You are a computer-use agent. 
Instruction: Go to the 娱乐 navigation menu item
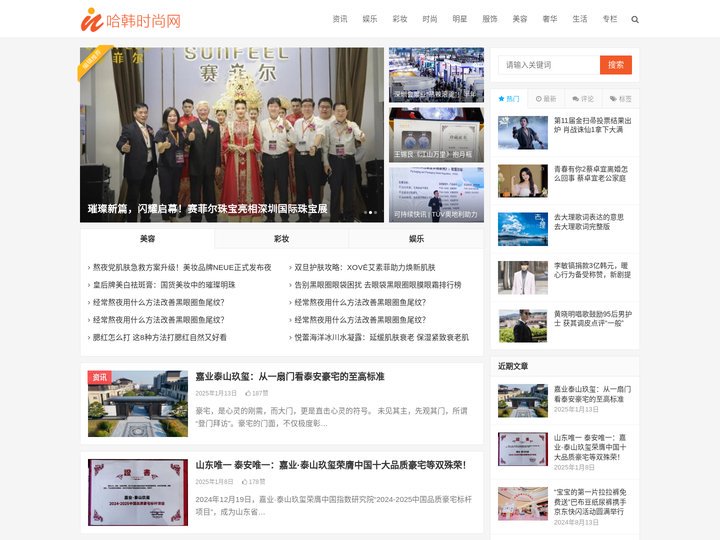[x=370, y=19]
